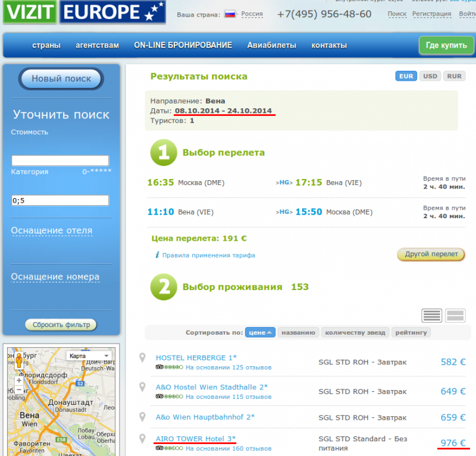Click price 659 €
Screen dimensions: 476x456
tap(453, 417)
